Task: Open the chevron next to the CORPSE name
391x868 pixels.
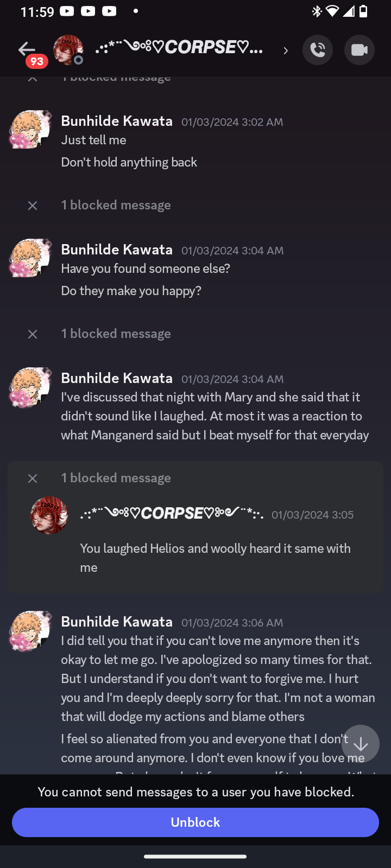Action: click(x=286, y=50)
